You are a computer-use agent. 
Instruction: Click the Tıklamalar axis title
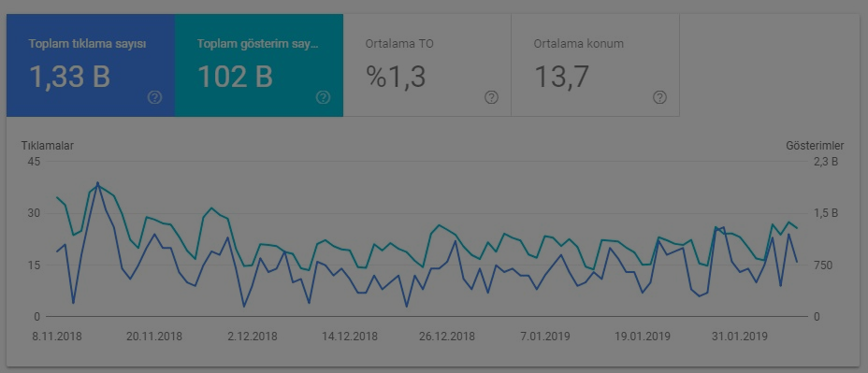pyautogui.click(x=48, y=146)
